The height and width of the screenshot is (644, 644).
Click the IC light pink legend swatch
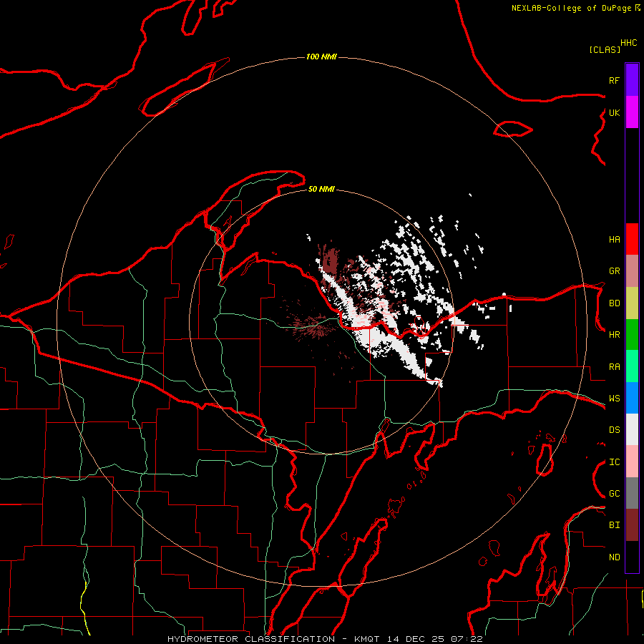tap(632, 462)
